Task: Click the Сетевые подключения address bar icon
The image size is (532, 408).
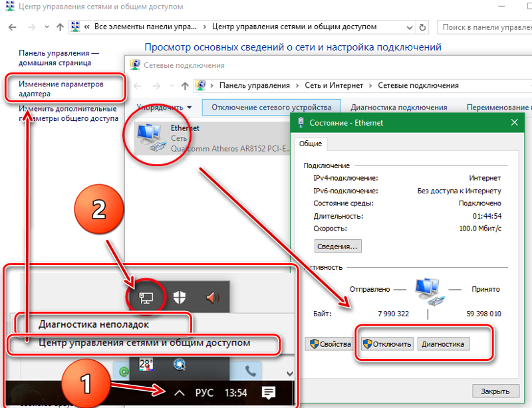Action: tap(201, 85)
